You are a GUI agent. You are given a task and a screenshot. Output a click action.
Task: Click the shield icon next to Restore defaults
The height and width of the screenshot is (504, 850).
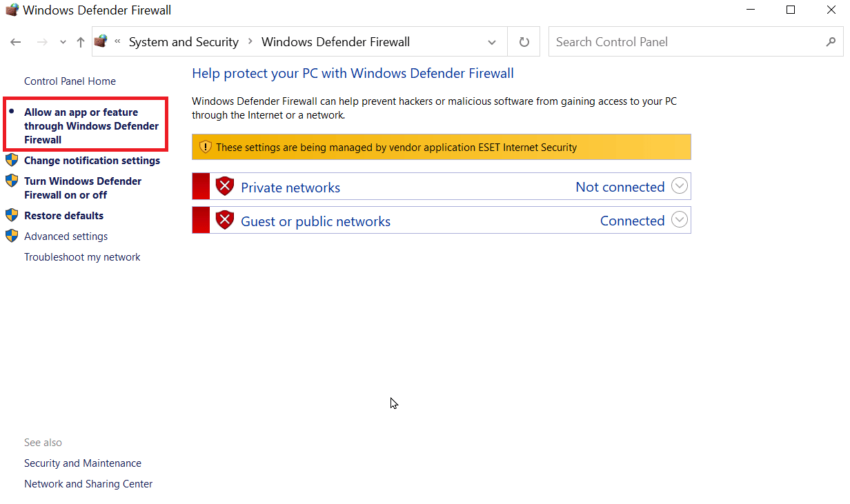coord(12,215)
